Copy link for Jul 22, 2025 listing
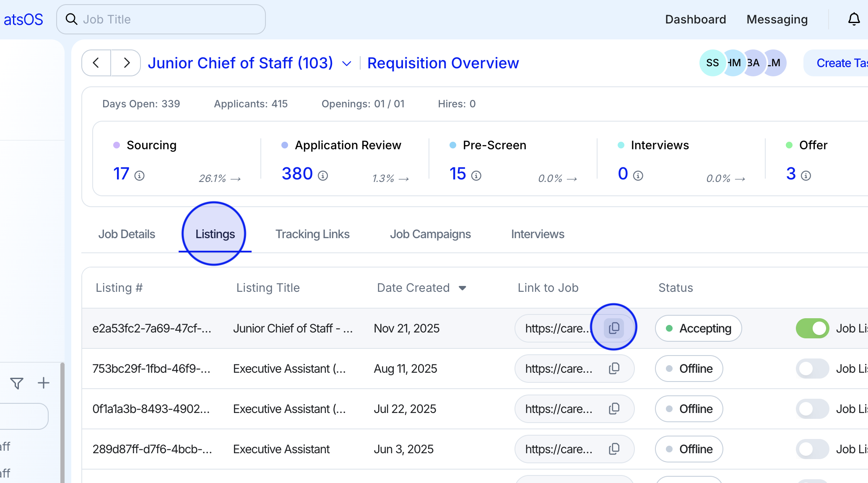The image size is (868, 483). point(614,409)
